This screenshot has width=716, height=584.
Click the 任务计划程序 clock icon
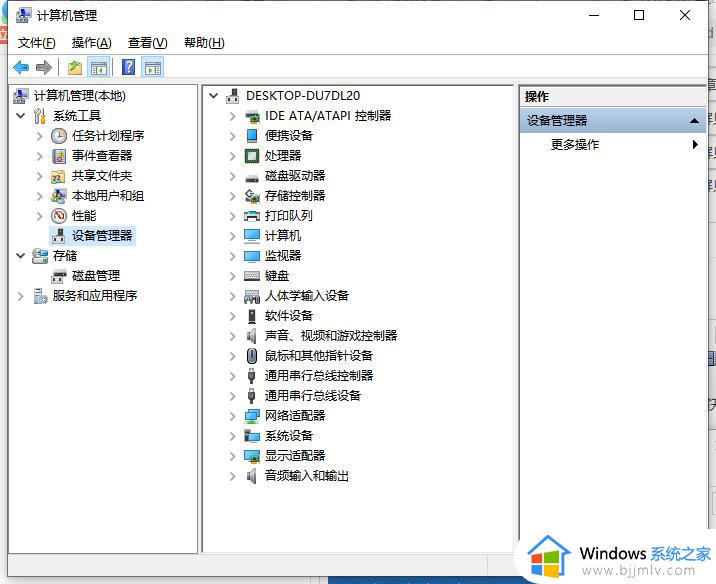[x=59, y=136]
